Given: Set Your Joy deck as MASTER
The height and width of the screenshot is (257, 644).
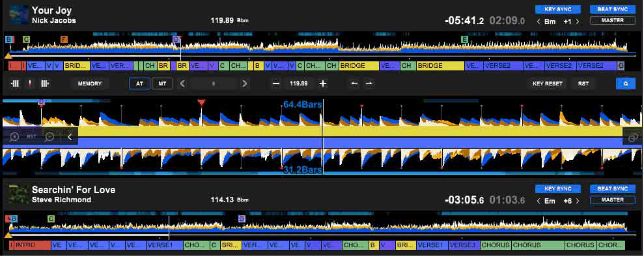Looking at the screenshot, I should tap(613, 21).
